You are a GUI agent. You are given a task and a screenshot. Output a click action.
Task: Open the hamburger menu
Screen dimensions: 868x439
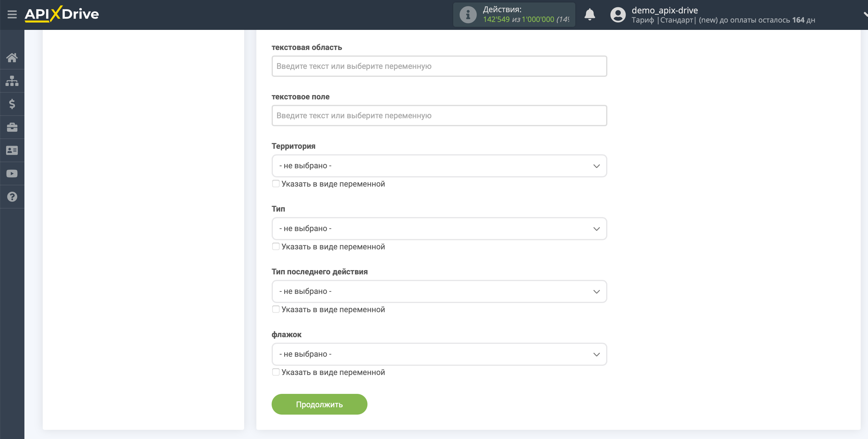tap(12, 14)
